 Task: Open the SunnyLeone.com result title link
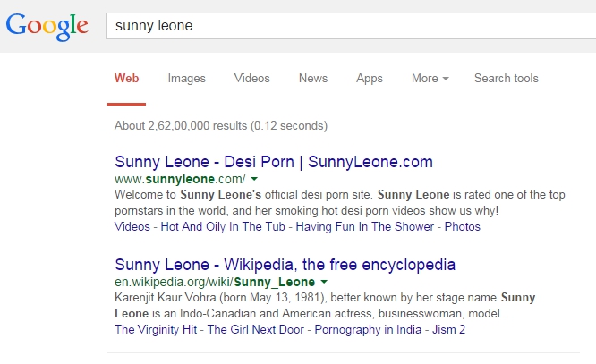click(x=274, y=162)
